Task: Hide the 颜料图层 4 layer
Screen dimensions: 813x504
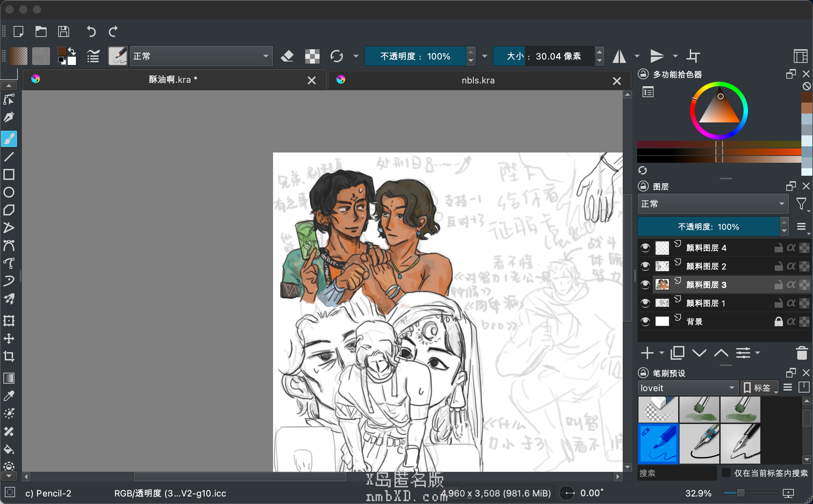Action: point(645,248)
